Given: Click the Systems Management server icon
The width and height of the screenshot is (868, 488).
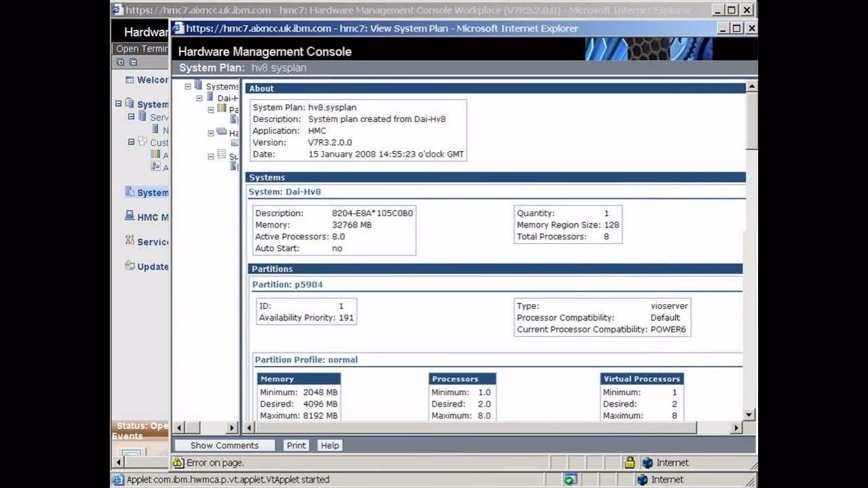Looking at the screenshot, I should pyautogui.click(x=129, y=104).
